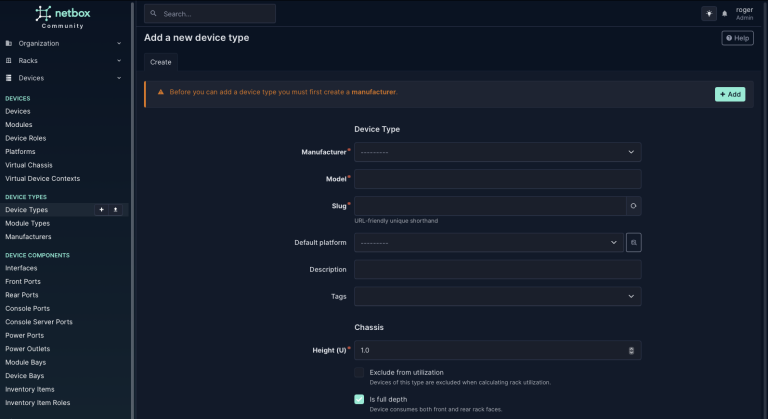Open the Manufacturer dropdown
768x419 pixels.
pyautogui.click(x=498, y=152)
